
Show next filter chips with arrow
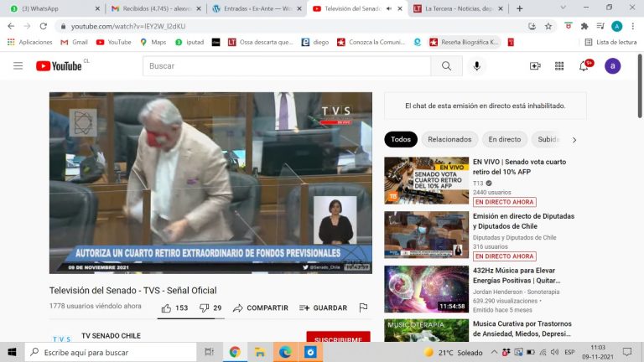click(574, 140)
